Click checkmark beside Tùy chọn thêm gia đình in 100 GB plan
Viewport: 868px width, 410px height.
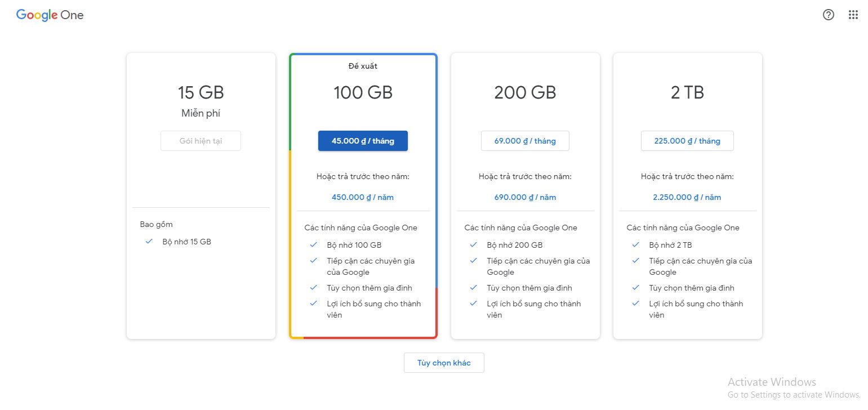click(x=314, y=288)
